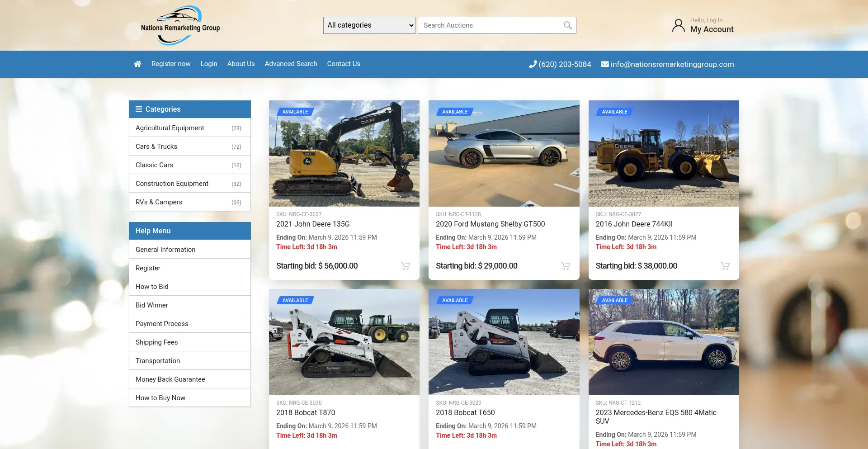The image size is (868, 449).
Task: Open Contact Us in the navigation bar
Action: (344, 64)
